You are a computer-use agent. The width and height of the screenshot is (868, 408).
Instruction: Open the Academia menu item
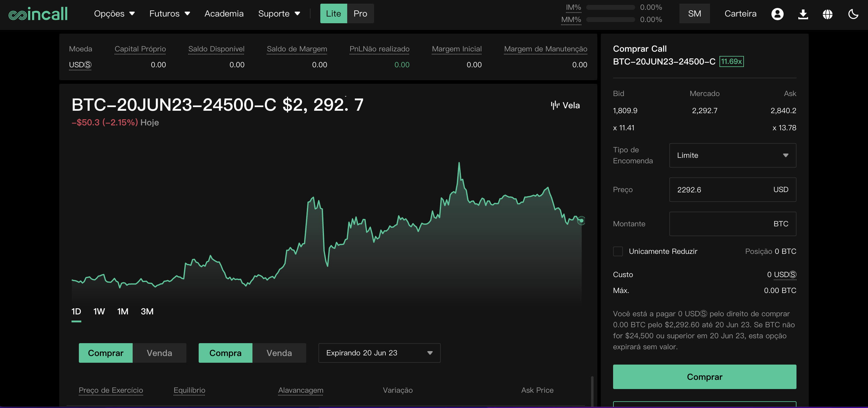coord(224,13)
